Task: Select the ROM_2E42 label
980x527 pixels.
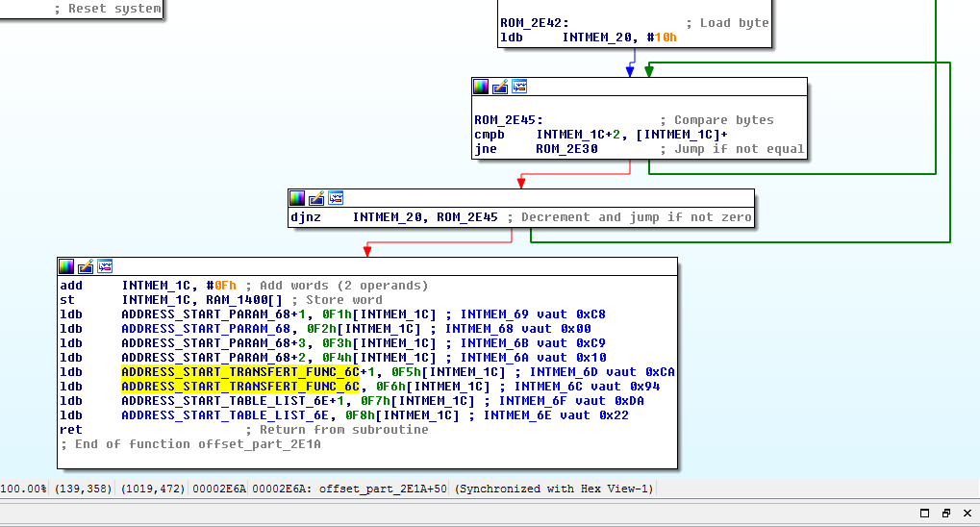Action: click(x=535, y=23)
